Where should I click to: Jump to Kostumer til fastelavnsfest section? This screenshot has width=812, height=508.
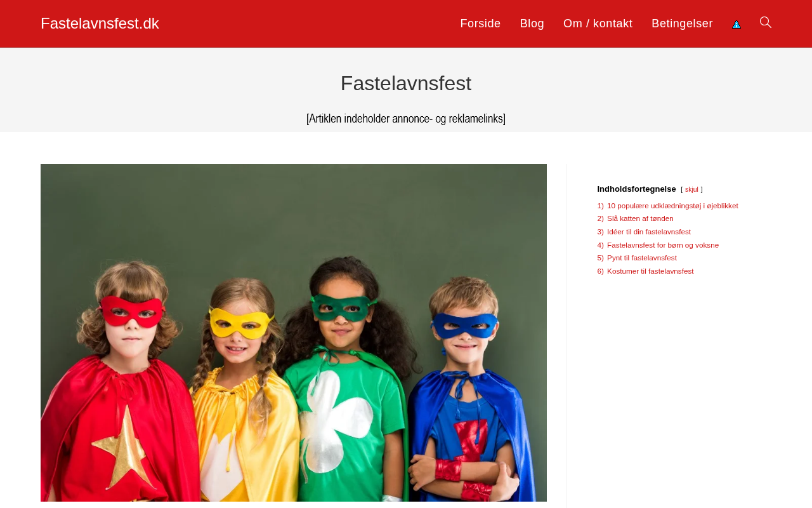coord(650,271)
